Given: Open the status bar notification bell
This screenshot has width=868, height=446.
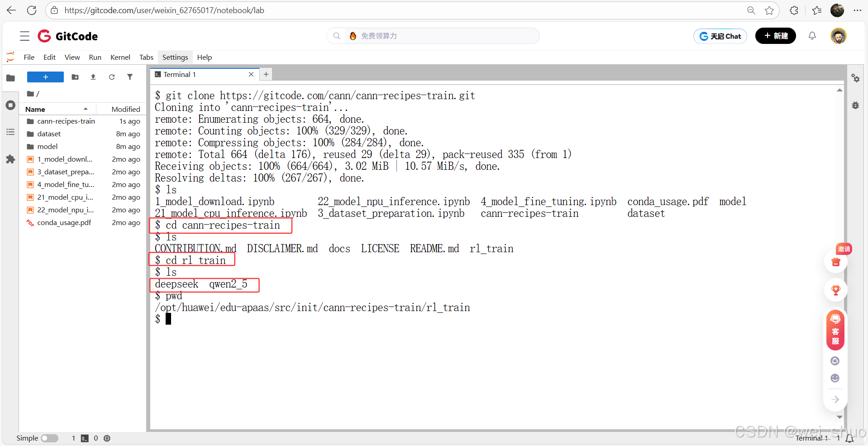Looking at the screenshot, I should pos(849,438).
